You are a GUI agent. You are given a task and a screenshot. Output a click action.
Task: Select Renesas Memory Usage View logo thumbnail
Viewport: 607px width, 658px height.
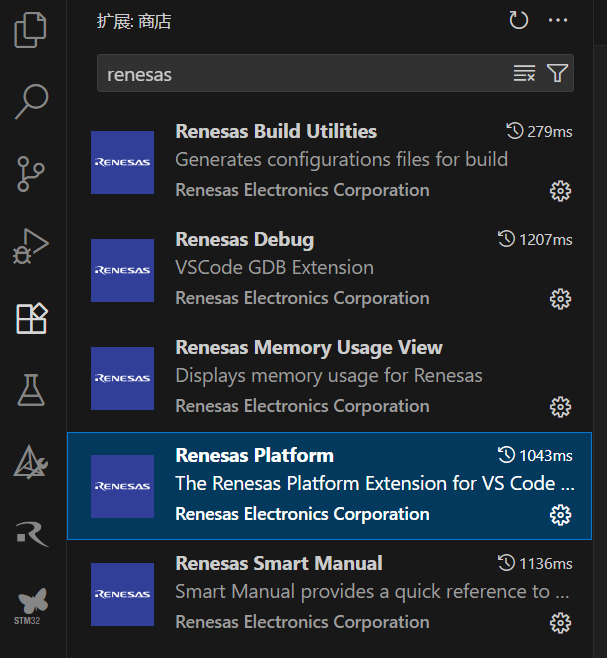(x=123, y=378)
